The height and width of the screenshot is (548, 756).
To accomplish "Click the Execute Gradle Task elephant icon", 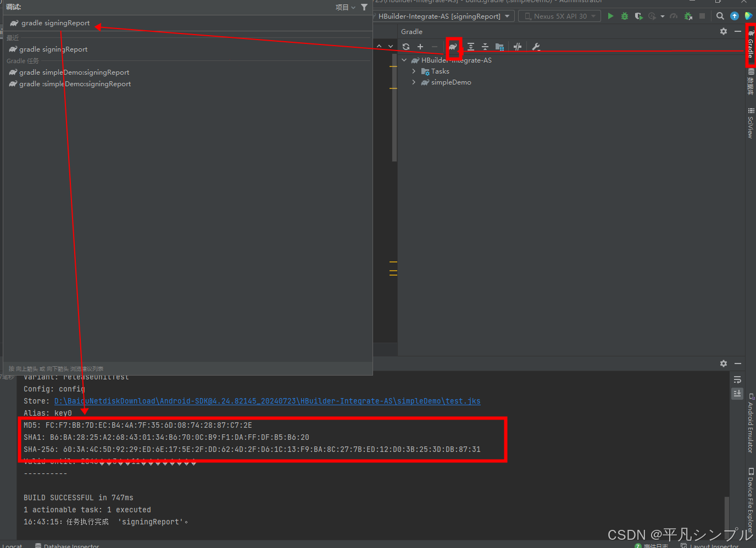I will point(453,47).
